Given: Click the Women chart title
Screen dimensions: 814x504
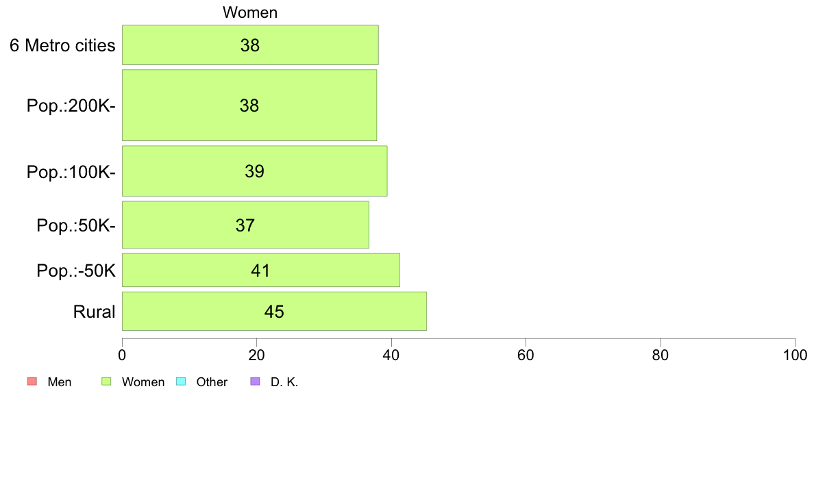Looking at the screenshot, I should [250, 12].
